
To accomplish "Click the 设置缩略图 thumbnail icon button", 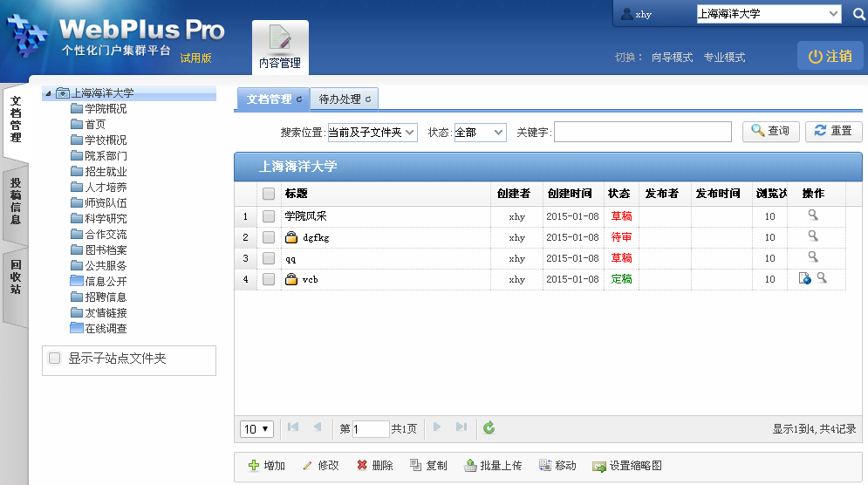I will click(x=598, y=466).
